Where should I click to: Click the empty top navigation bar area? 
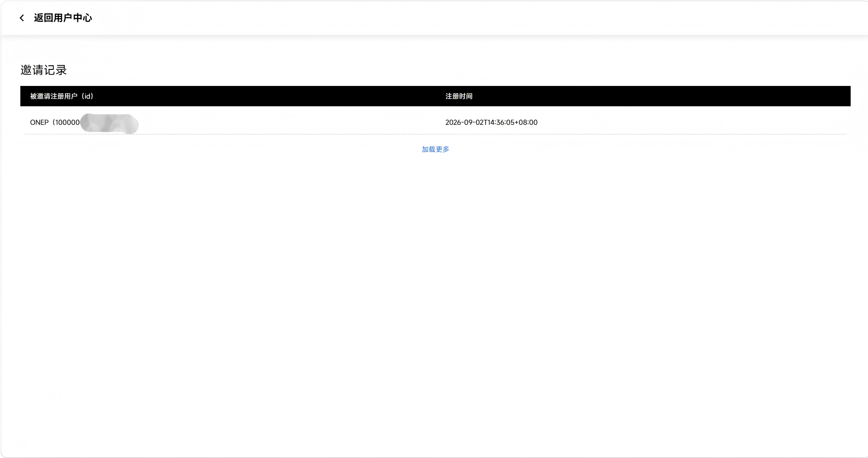[x=472, y=18]
